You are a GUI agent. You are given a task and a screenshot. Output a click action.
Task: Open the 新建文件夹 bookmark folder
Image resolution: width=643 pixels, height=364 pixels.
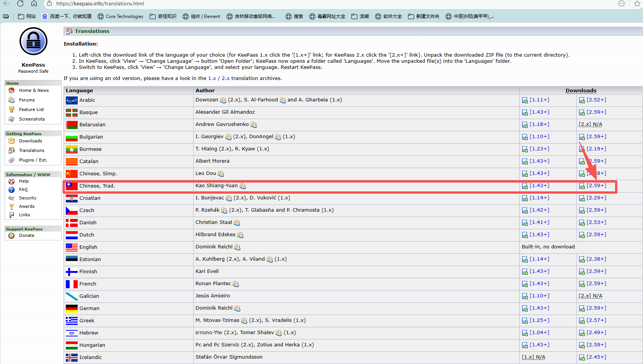click(x=424, y=16)
